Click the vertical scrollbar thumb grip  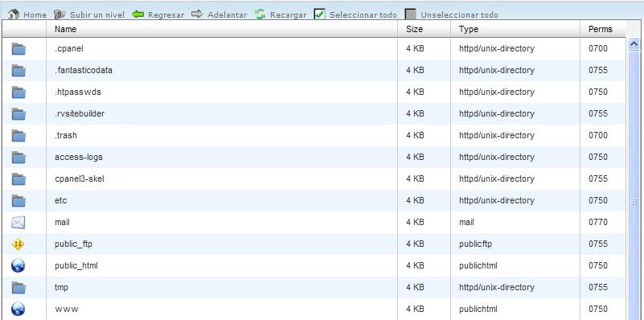pyautogui.click(x=634, y=201)
